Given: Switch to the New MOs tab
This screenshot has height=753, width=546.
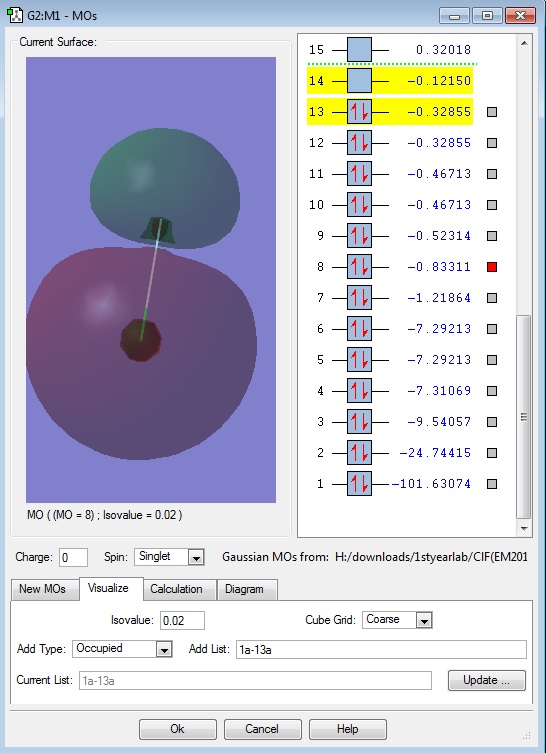Looking at the screenshot, I should coord(42,589).
